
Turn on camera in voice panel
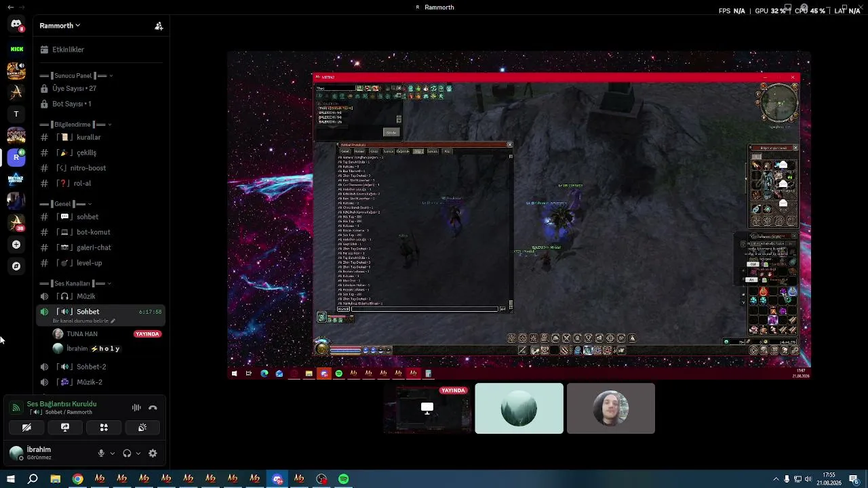(x=26, y=428)
